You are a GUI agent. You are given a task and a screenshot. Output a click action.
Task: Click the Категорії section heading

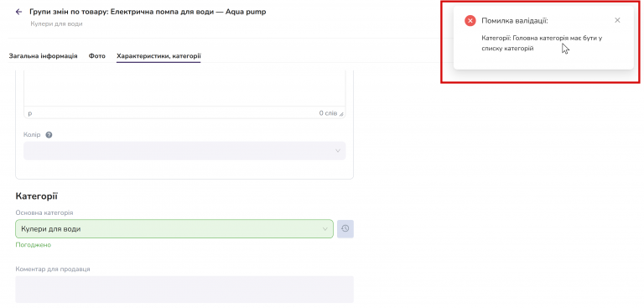pyautogui.click(x=37, y=196)
